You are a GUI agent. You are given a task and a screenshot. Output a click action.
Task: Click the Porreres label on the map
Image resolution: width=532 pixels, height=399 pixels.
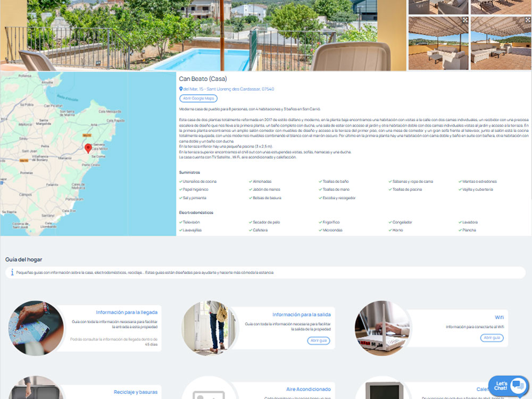pyautogui.click(x=27, y=173)
